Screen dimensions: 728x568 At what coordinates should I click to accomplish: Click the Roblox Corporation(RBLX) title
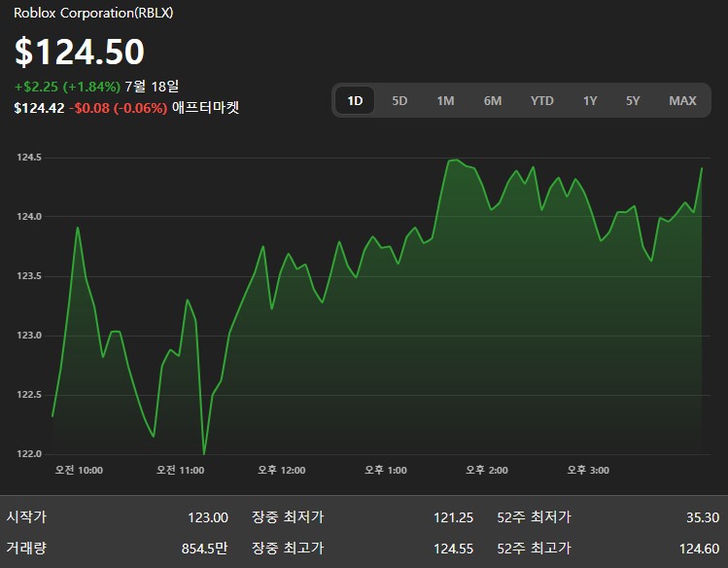[x=93, y=13]
